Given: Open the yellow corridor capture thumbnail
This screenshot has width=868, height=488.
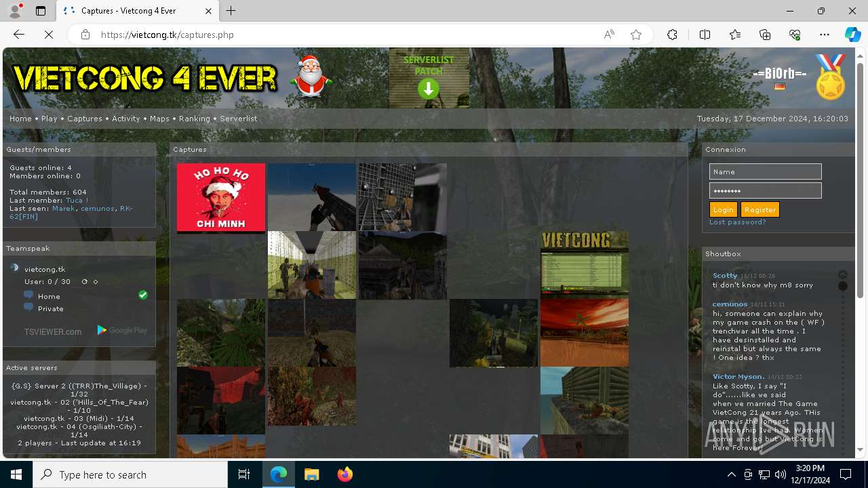Looking at the screenshot, I should tap(312, 264).
